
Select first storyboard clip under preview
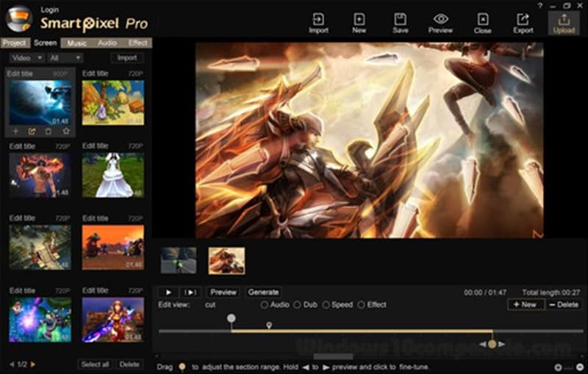[x=179, y=260]
